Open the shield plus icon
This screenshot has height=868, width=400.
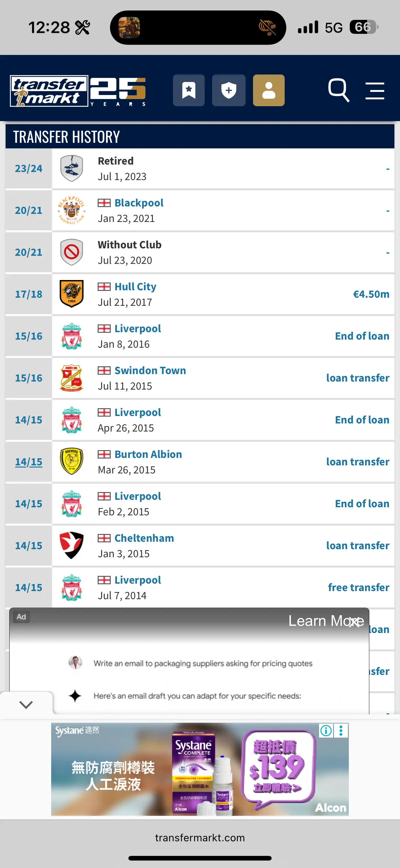[x=229, y=90]
